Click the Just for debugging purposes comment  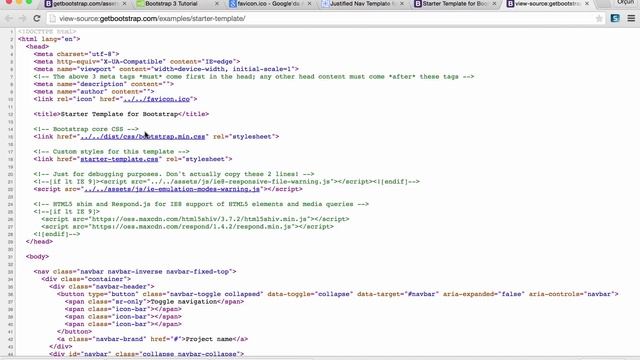pos(174,174)
